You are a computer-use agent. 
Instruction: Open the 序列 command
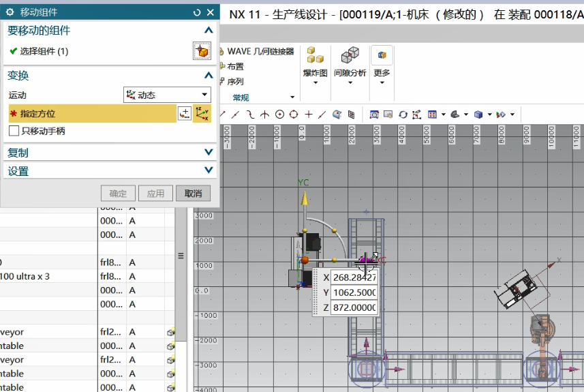click(232, 82)
